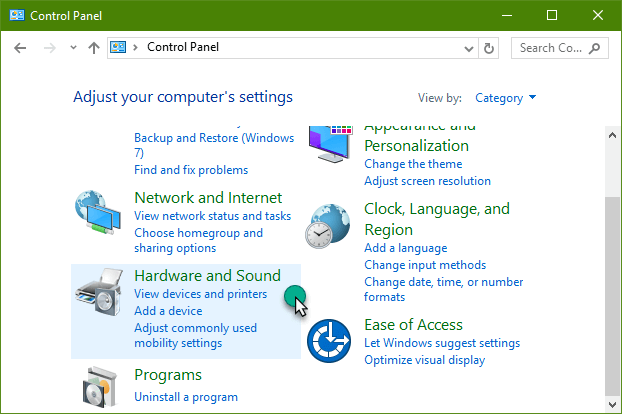Click Add a device
Image resolution: width=622 pixels, height=414 pixels.
pyautogui.click(x=168, y=311)
